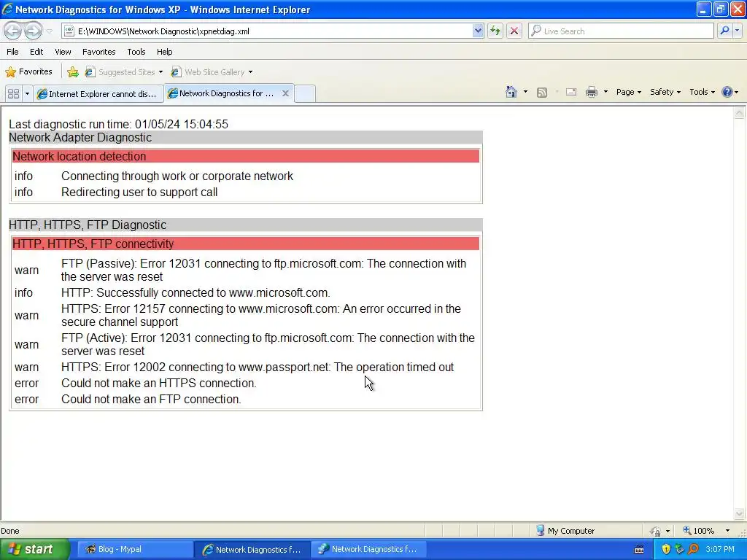The height and width of the screenshot is (560, 747).
Task: Switch to Blog - Mypal taskbar window
Action: [134, 550]
